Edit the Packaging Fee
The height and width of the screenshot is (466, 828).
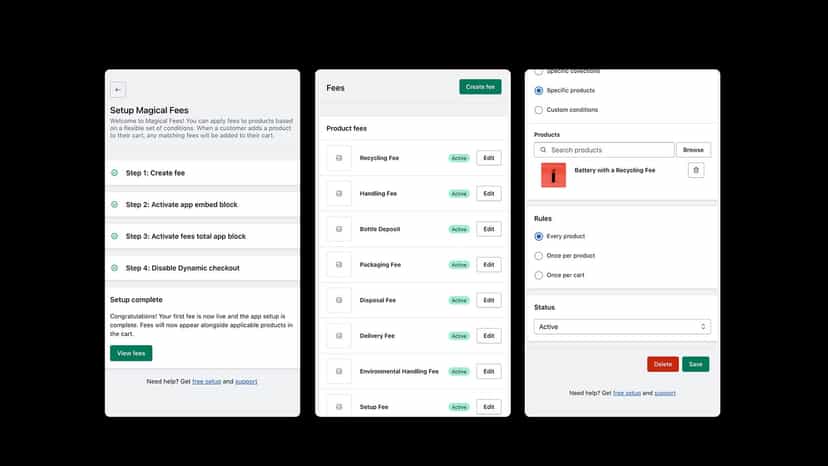pos(489,265)
